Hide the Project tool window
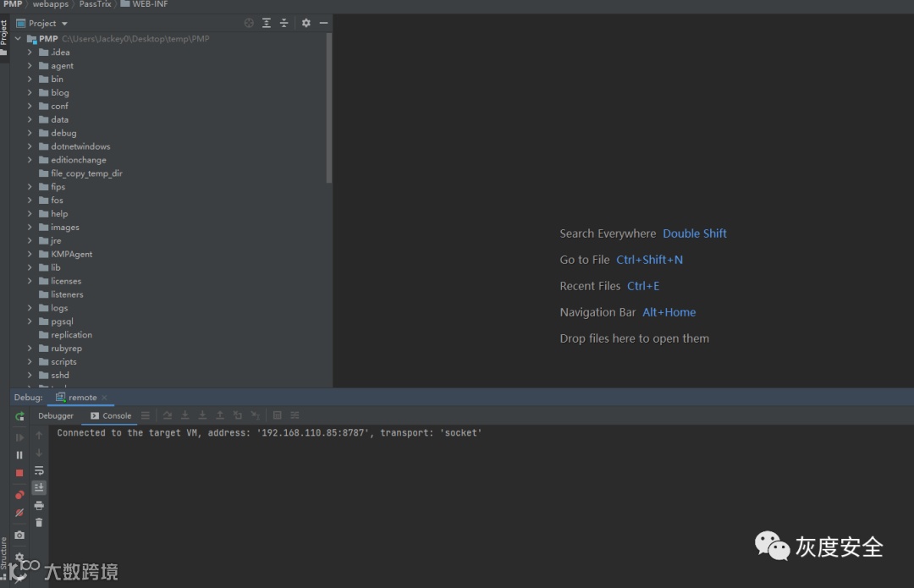Viewport: 914px width, 588px height. (323, 23)
